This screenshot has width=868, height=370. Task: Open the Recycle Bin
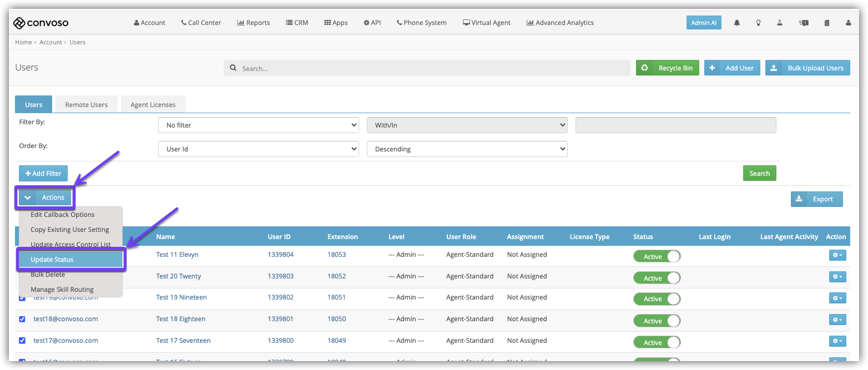click(x=668, y=68)
